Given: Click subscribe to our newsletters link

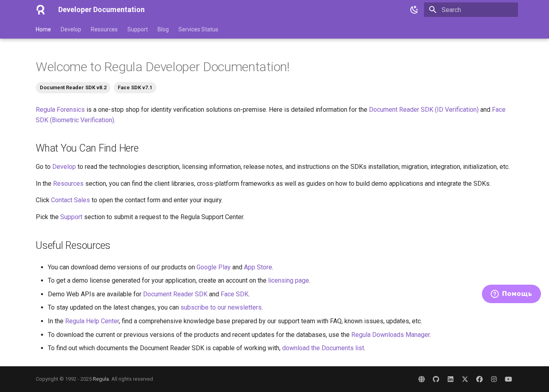Looking at the screenshot, I should tap(221, 307).
